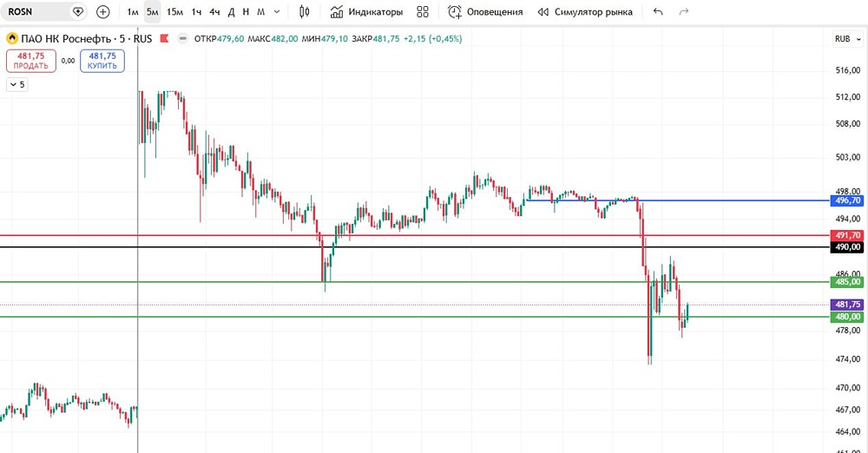Click the ЗАКР481,75 close value
The height and width of the screenshot is (453, 868).
pos(375,39)
